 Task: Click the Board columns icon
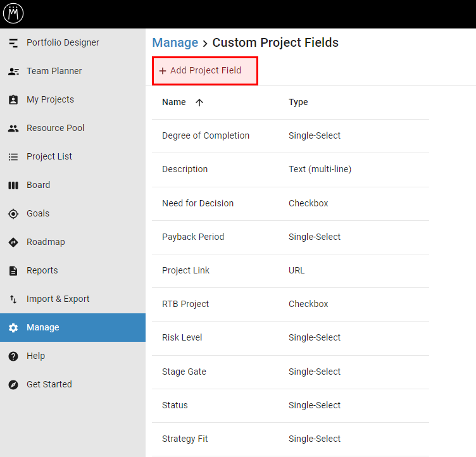pos(13,185)
